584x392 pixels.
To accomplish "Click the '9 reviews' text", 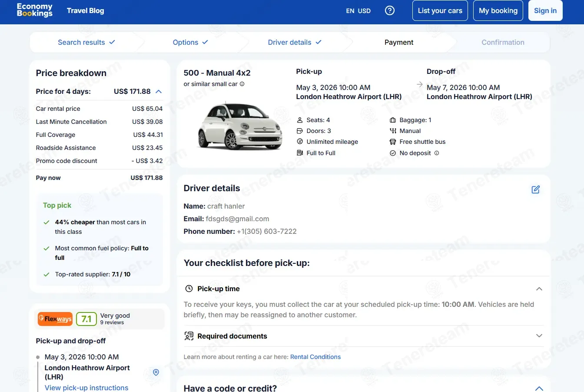I will tap(112, 322).
